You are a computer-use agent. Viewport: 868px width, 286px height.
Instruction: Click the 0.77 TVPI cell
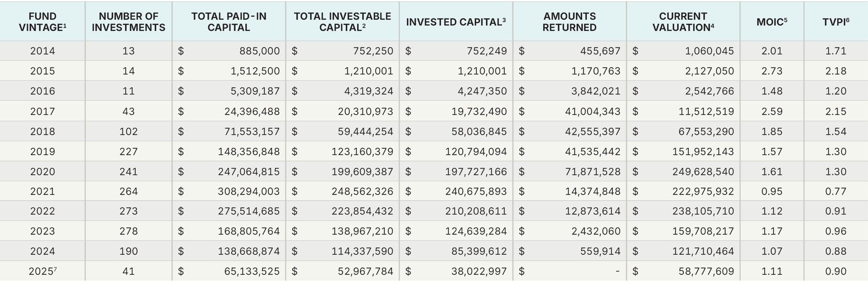pyautogui.click(x=835, y=191)
